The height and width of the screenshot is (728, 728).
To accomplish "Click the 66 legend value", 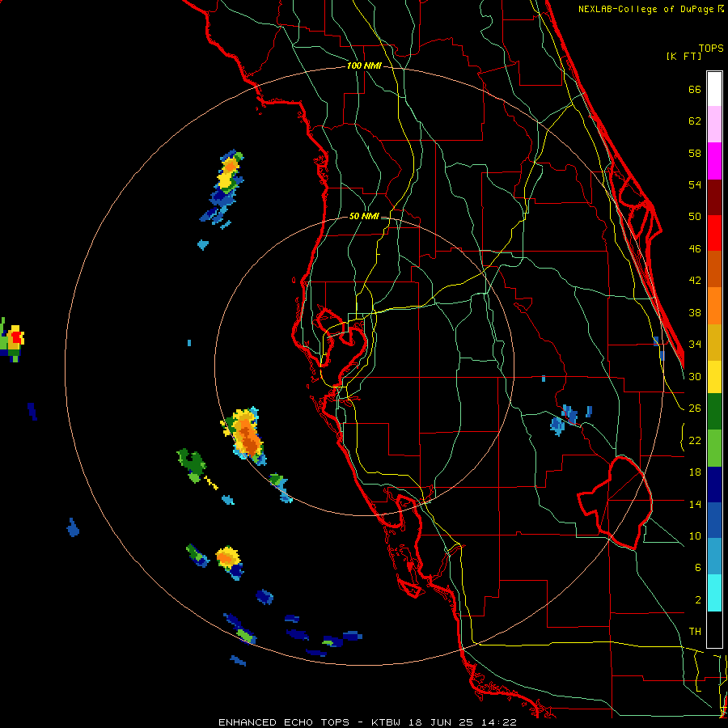I will click(x=695, y=90).
